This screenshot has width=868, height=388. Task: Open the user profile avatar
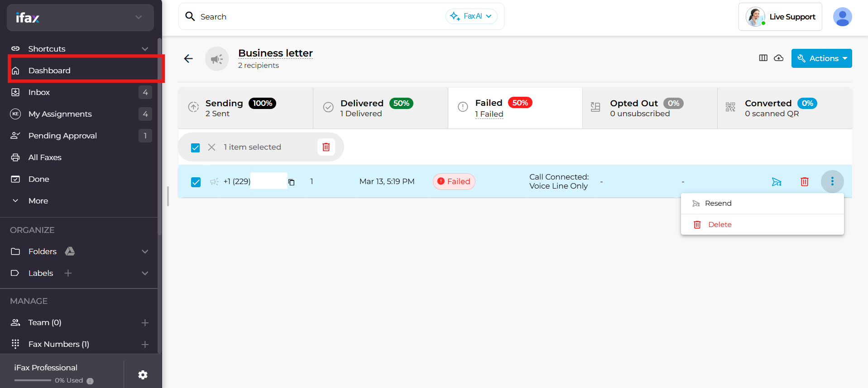pos(842,17)
